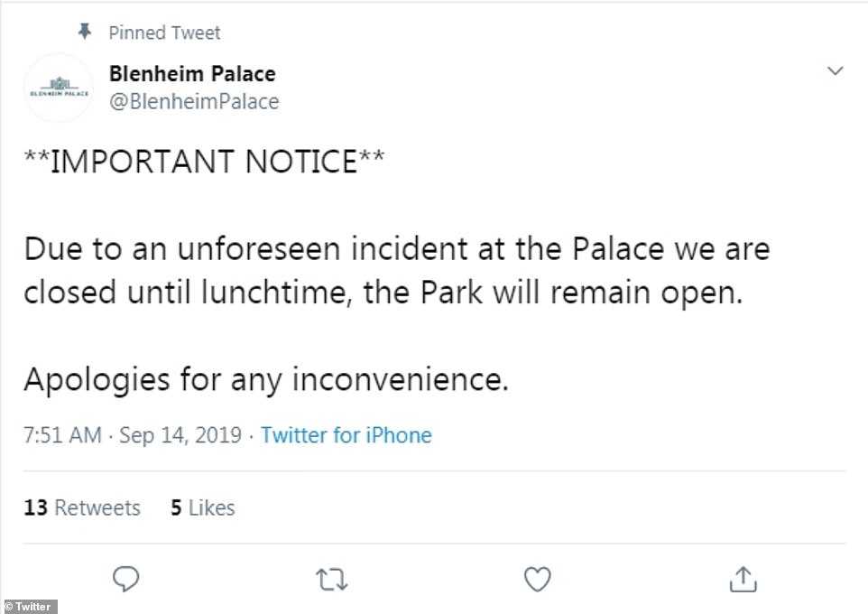Retweet the Blenheim Palace notice

(333, 577)
